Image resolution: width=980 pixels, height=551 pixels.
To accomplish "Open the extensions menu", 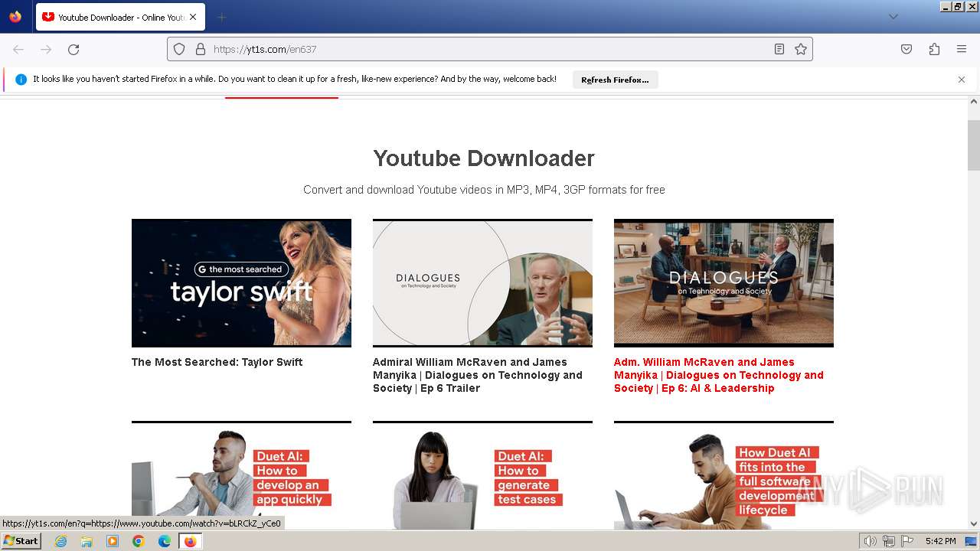I will (934, 49).
